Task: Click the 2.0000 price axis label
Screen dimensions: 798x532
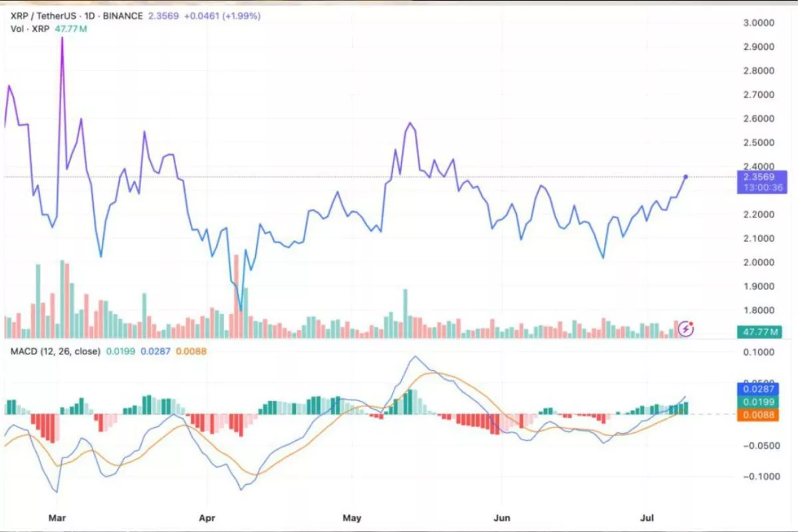Action: pyautogui.click(x=760, y=262)
